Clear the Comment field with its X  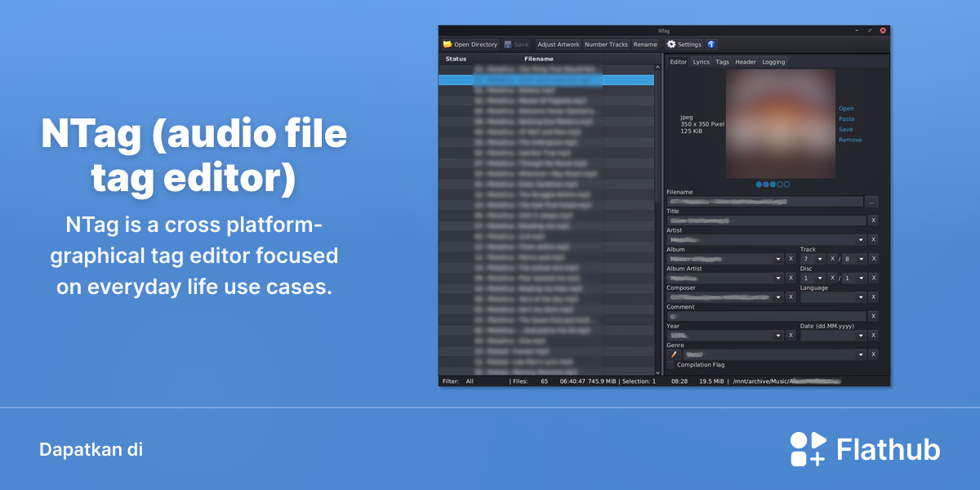pos(873,316)
